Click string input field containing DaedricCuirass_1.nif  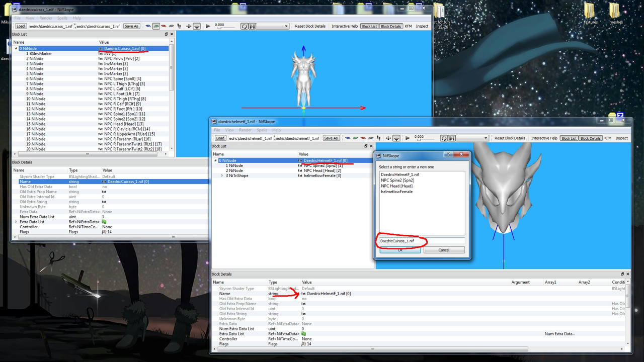(422, 241)
